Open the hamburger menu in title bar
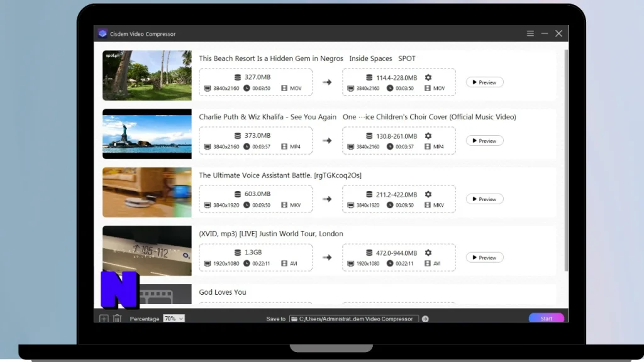Screen dimensions: 644x362 530,33
